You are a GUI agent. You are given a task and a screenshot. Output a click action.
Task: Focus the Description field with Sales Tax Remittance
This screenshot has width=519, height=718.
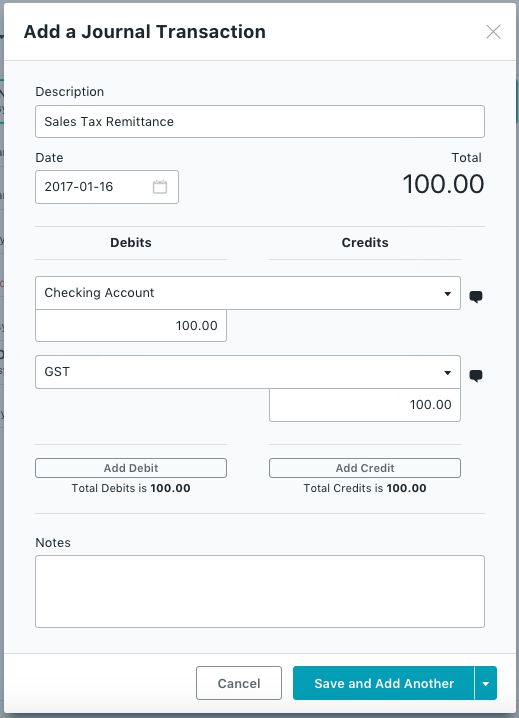tap(260, 121)
